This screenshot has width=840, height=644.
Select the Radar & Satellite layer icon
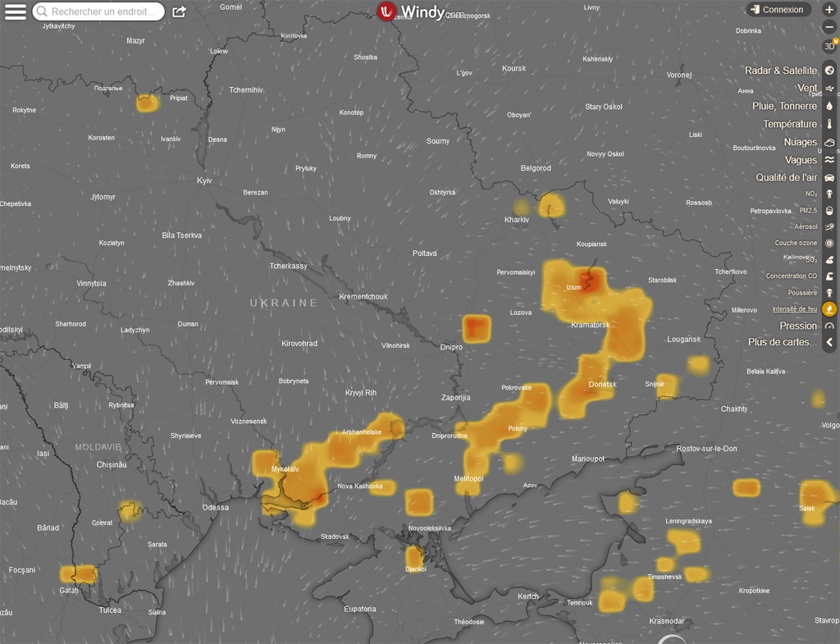pos(829,71)
